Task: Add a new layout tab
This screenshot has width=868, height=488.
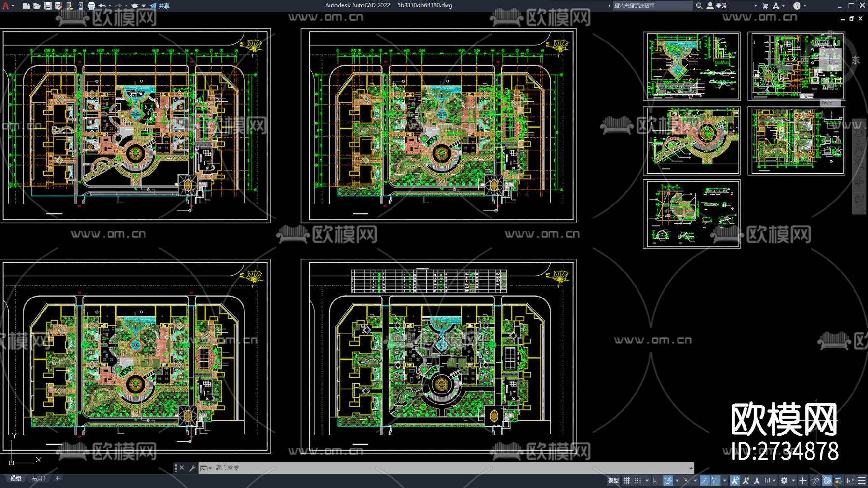Action: pyautogui.click(x=58, y=478)
